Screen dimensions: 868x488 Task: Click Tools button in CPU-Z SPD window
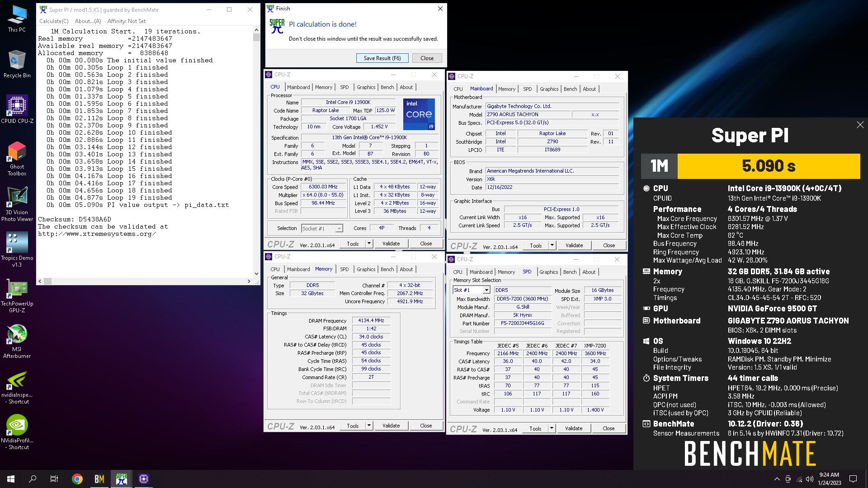(x=535, y=428)
